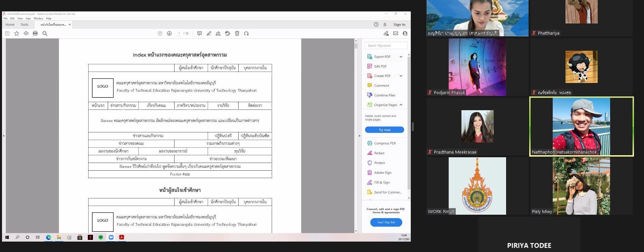Close the open PDF document tab
Image resolution: width=644 pixels, height=252 pixels.
point(70,25)
